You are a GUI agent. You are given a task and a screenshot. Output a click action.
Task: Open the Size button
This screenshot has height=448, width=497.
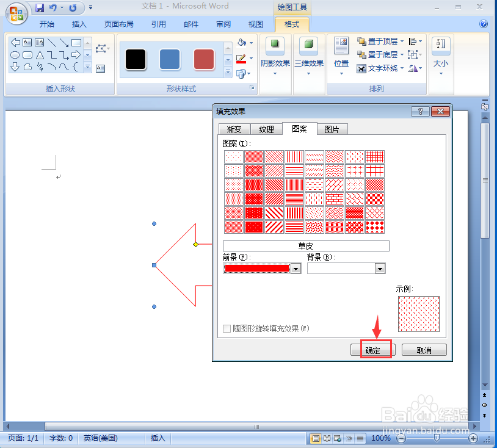[441, 56]
